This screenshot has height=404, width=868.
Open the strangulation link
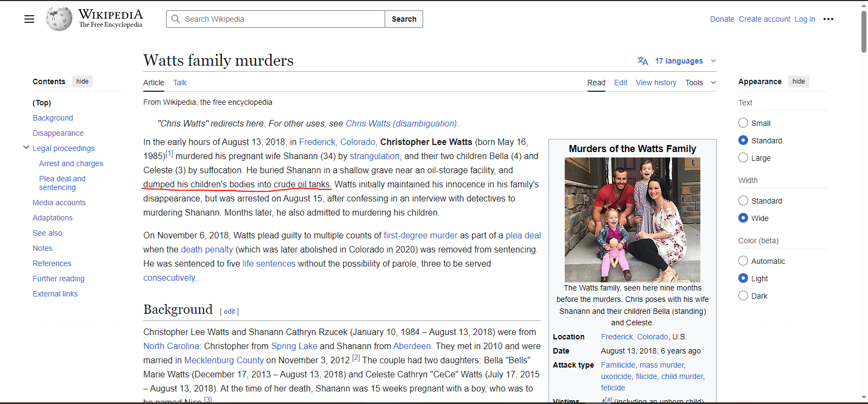pyautogui.click(x=374, y=156)
